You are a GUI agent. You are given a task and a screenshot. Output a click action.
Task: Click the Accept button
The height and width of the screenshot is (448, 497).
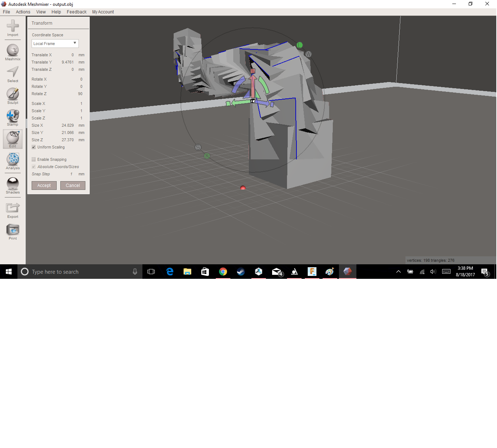point(44,186)
